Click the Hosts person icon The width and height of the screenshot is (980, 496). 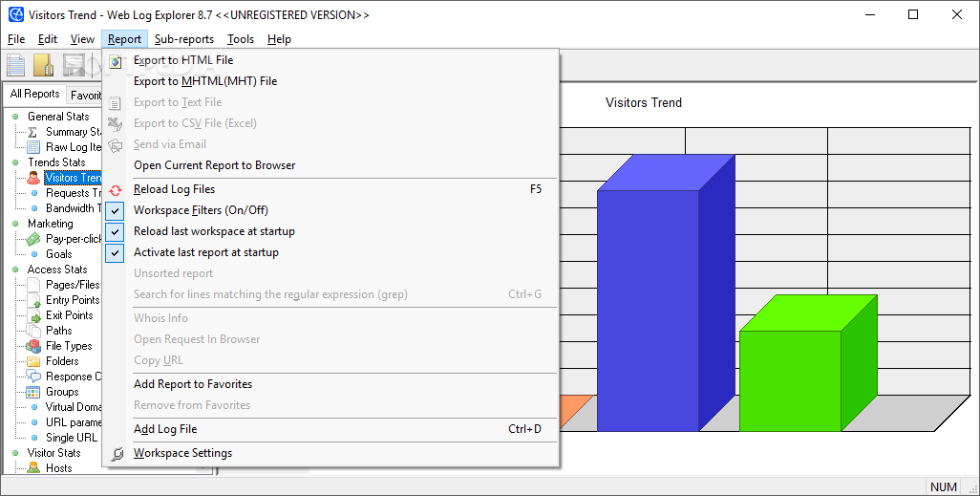click(x=33, y=468)
